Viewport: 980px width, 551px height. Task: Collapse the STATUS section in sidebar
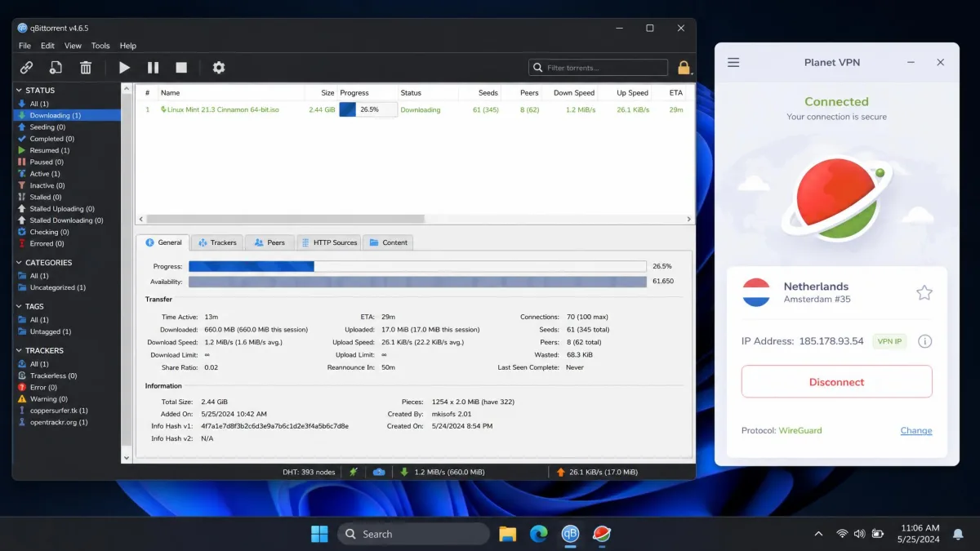point(20,91)
